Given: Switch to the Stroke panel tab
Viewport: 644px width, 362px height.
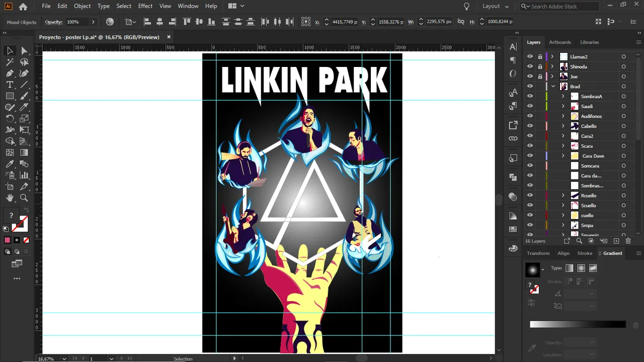Looking at the screenshot, I should (585, 253).
